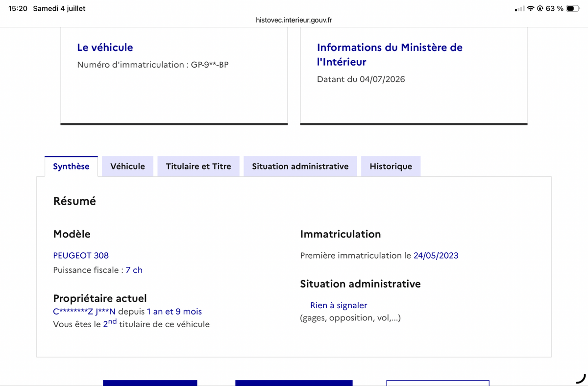
Task: Switch to Titulaire et Titre tab
Action: pyautogui.click(x=198, y=167)
